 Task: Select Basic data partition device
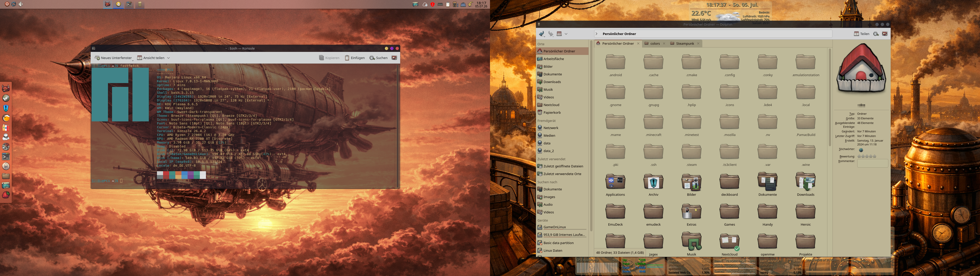562,243
